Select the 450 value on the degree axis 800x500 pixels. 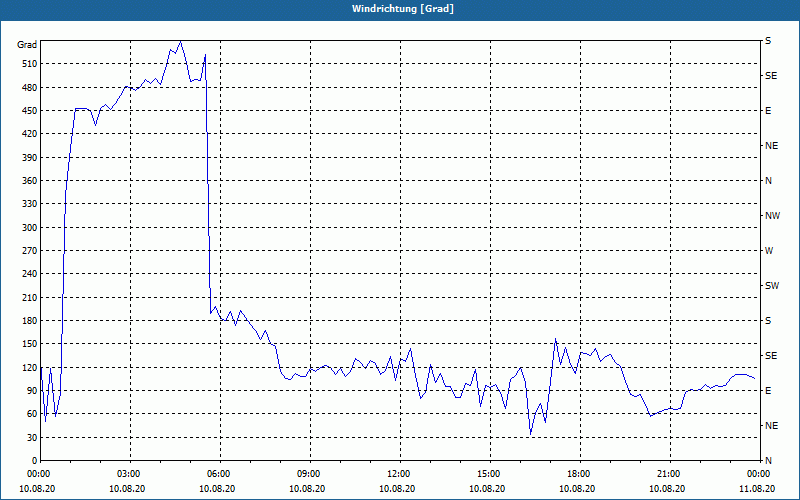pos(30,111)
